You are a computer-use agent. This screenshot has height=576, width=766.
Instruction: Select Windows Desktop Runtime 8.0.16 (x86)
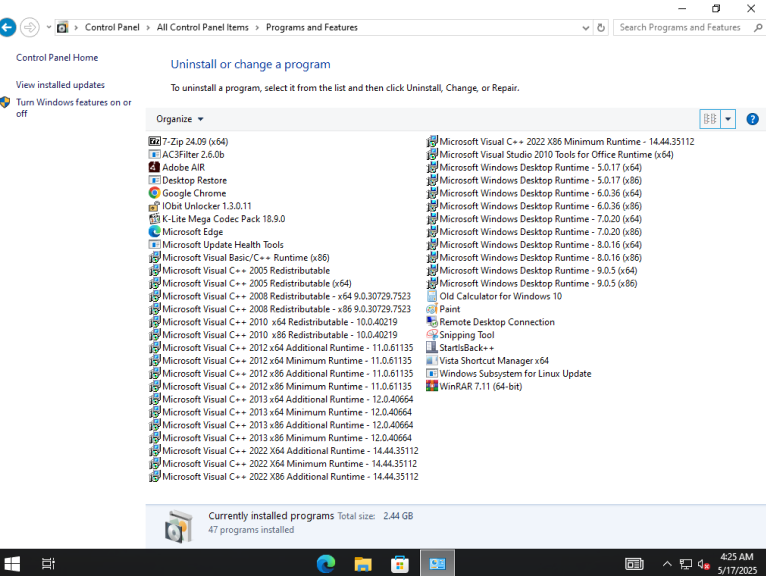click(534, 257)
